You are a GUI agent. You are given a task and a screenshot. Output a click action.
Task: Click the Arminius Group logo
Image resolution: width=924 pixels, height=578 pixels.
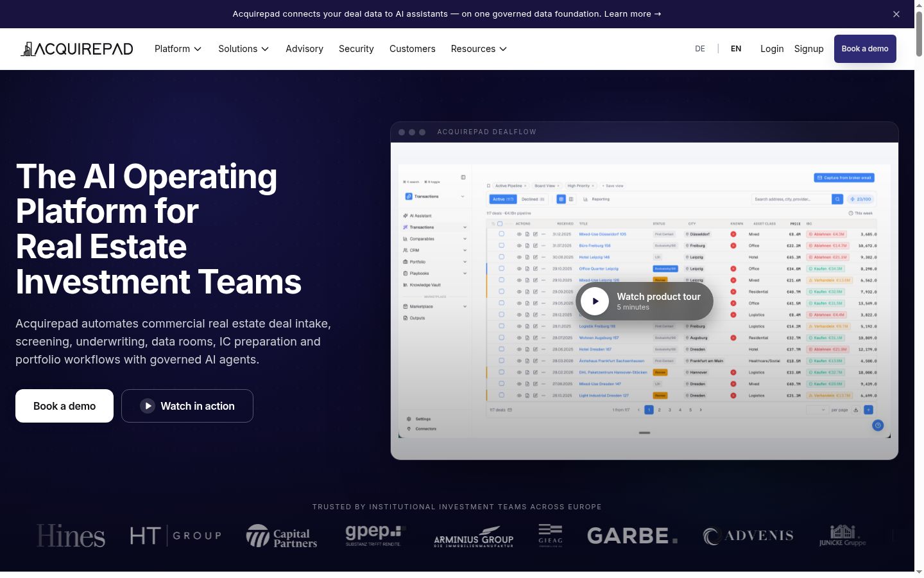[x=474, y=537]
